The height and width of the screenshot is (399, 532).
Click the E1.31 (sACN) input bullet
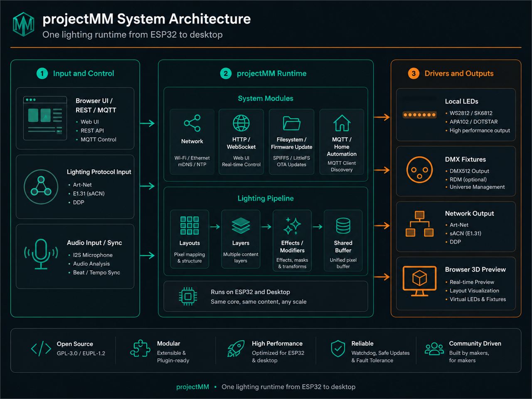(89, 194)
